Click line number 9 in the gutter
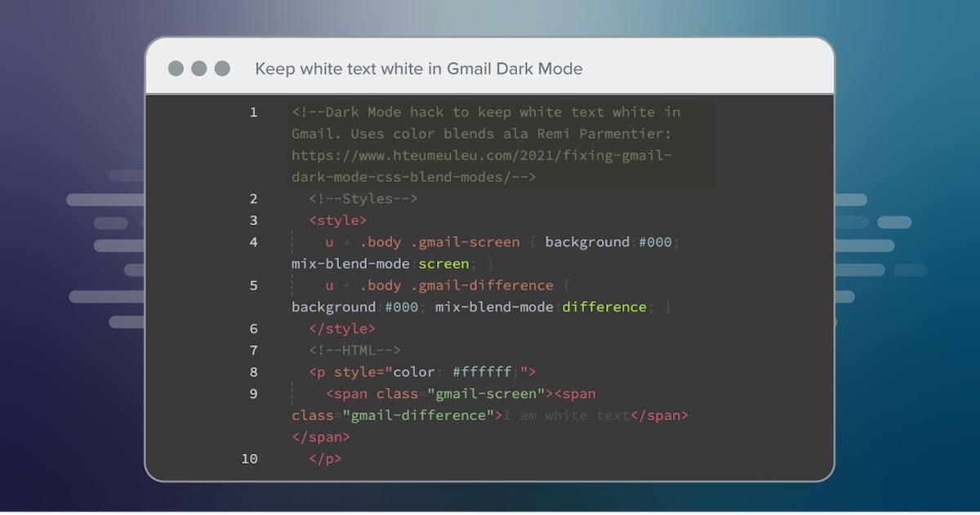Image resolution: width=980 pixels, height=515 pixels. (x=253, y=393)
